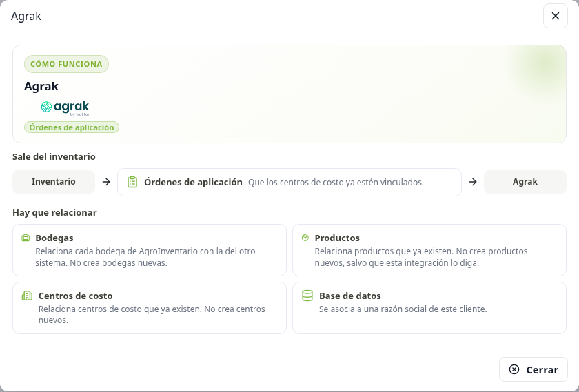Click the Cerrar button
Image resolution: width=579 pixels, height=392 pixels.
[534, 369]
